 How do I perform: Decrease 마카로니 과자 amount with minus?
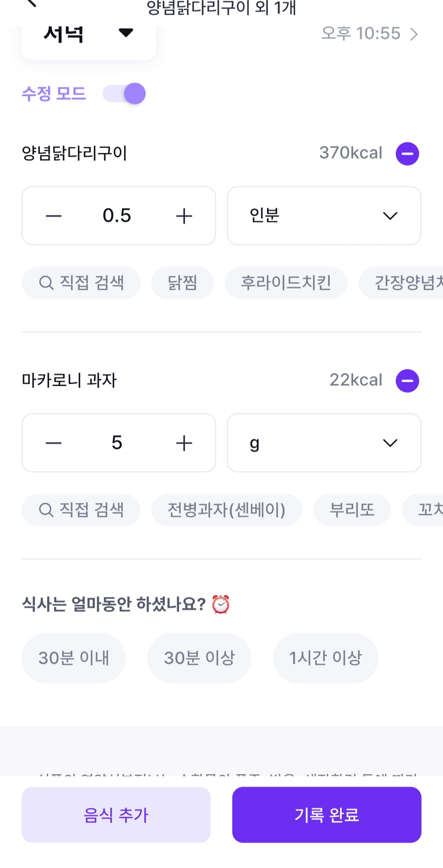pyautogui.click(x=54, y=443)
